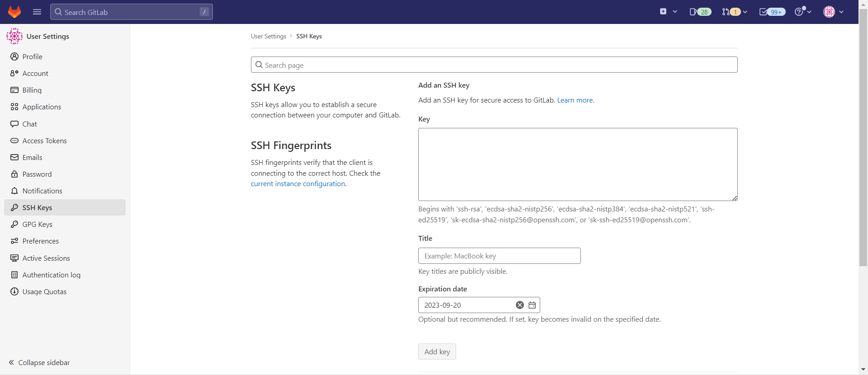Open the user avatar menu
This screenshot has width=868, height=375.
click(x=834, y=12)
